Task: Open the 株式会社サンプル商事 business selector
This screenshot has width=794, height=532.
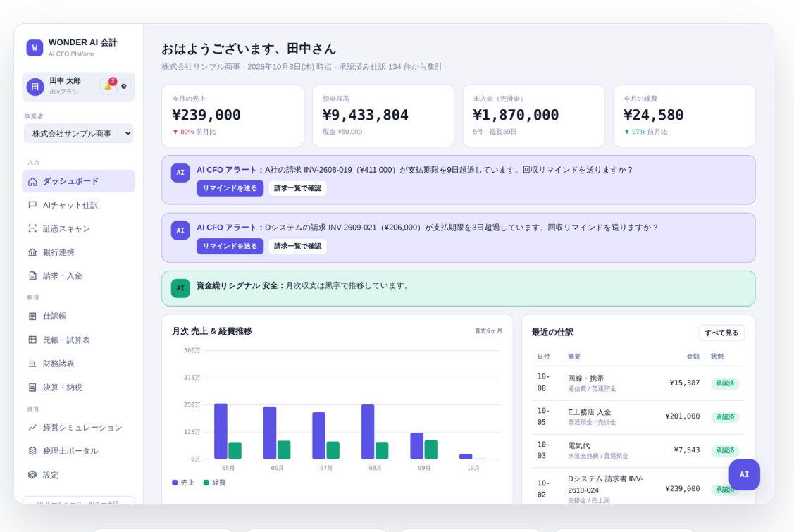Action: point(78,134)
